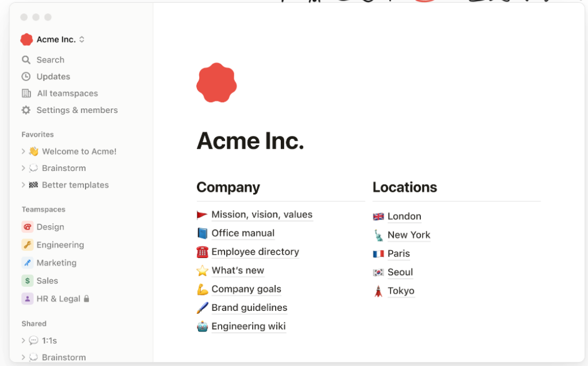Go to the Tokyo location page
This screenshot has width=588, height=366.
[x=401, y=291]
